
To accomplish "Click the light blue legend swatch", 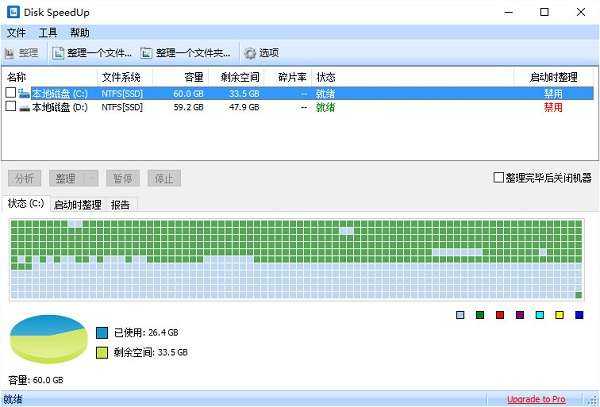I will tap(460, 315).
